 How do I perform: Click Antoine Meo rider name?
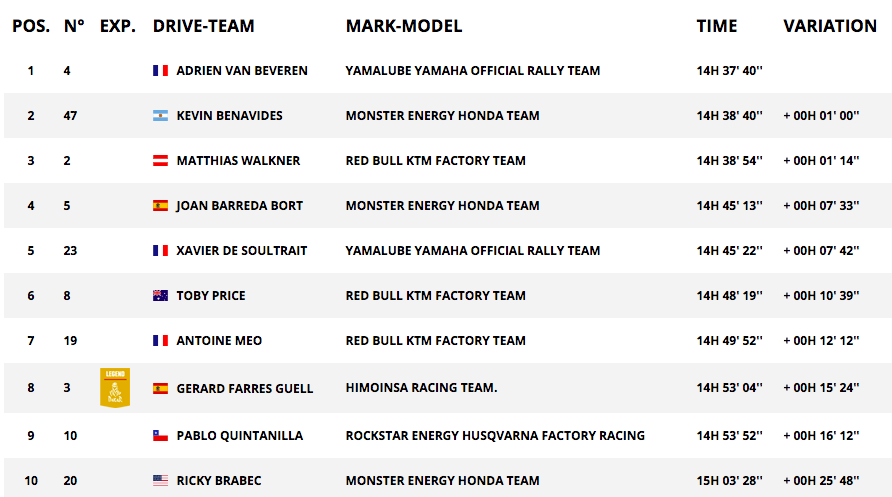tap(219, 341)
